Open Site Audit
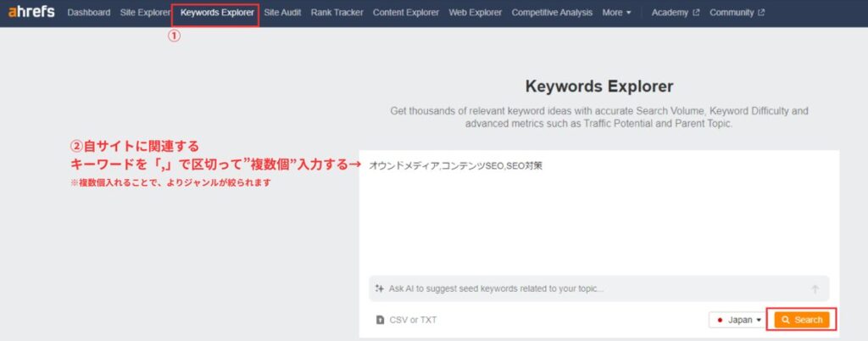The image size is (868, 341). pyautogui.click(x=282, y=12)
